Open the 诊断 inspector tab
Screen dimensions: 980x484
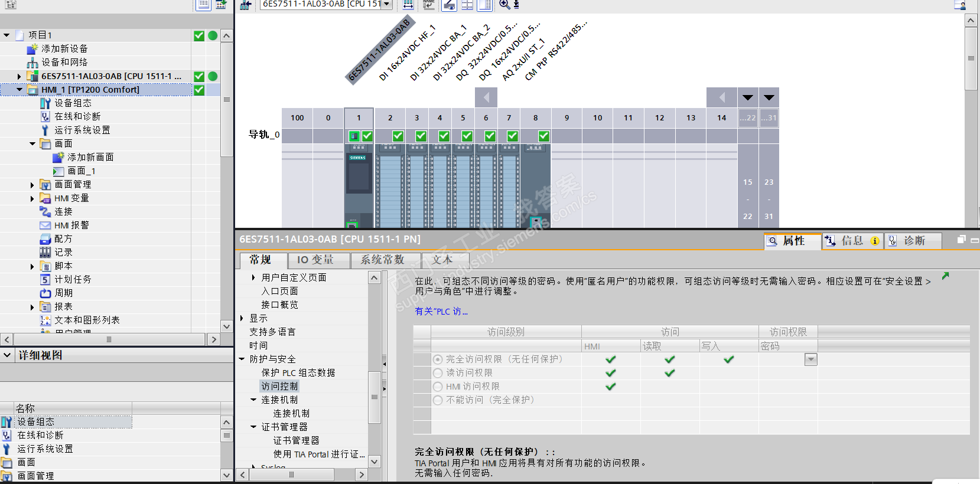913,241
